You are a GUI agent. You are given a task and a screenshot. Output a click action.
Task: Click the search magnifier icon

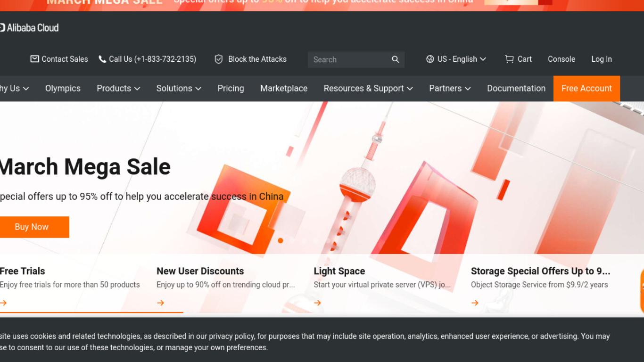point(396,59)
